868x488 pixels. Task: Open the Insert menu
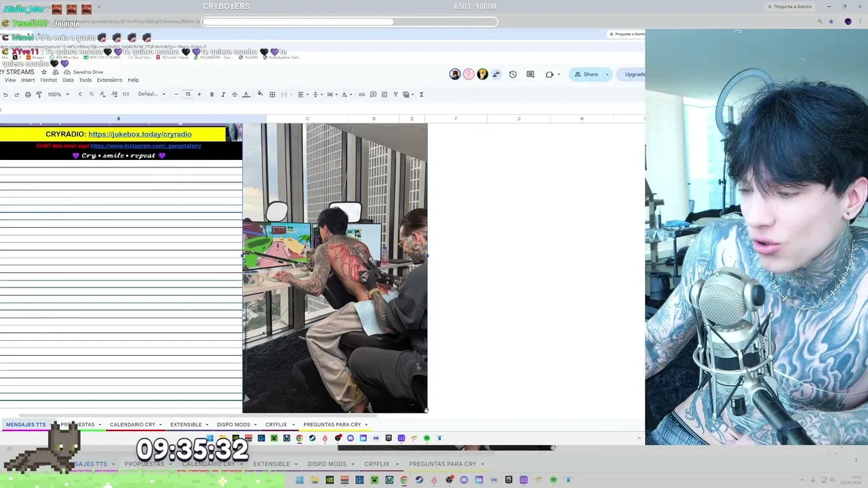[x=28, y=80]
